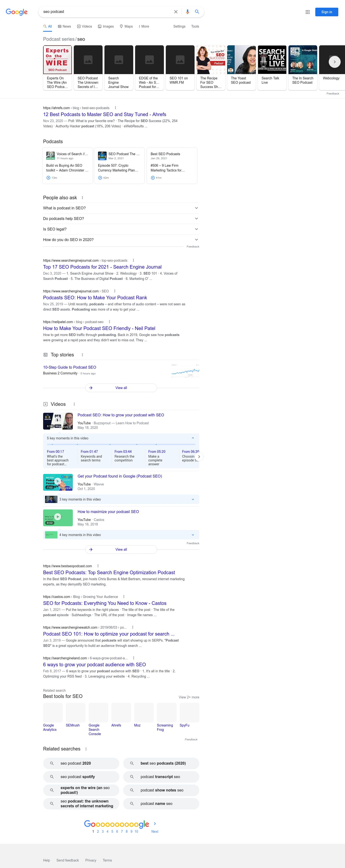Select the Screaming Frog tool card

[x=166, y=717]
